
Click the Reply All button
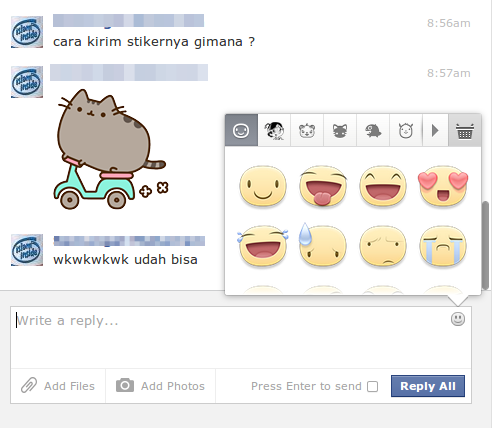[428, 386]
